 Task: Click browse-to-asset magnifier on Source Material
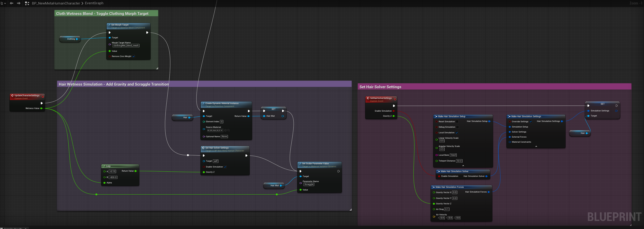point(228,130)
